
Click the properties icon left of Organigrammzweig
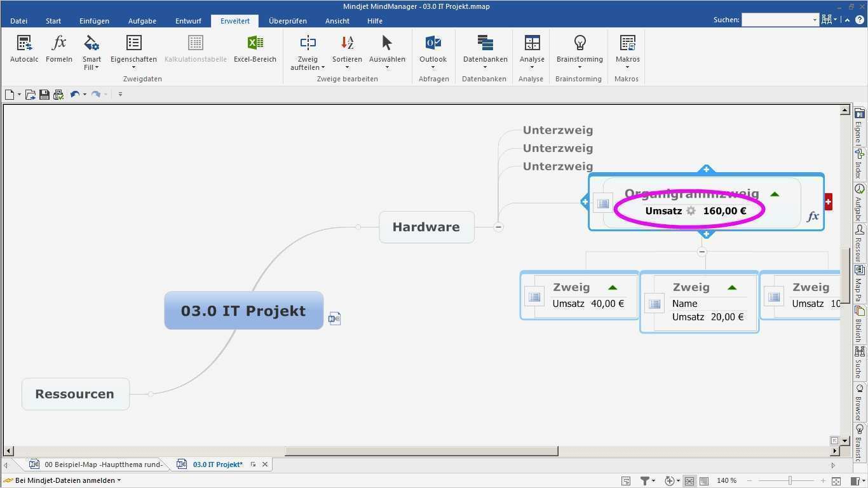(x=603, y=204)
